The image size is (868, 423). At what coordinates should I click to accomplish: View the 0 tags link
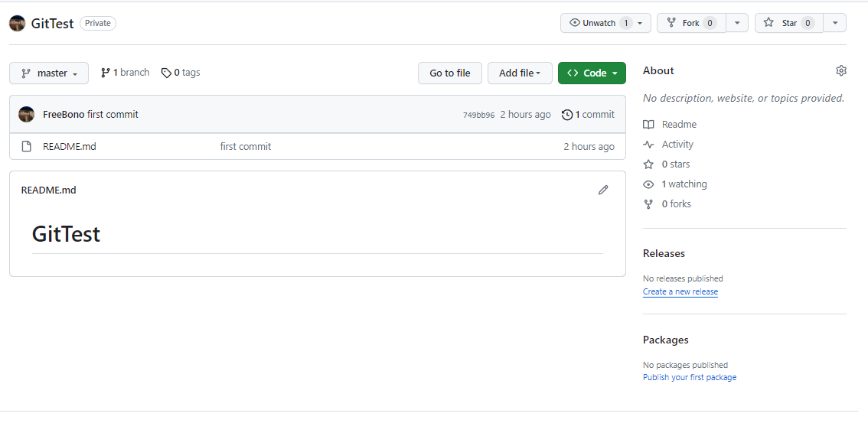[x=181, y=73]
